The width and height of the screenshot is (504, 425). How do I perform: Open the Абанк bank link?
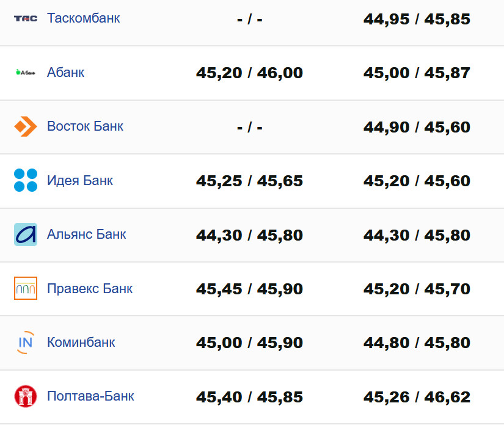[x=65, y=73]
